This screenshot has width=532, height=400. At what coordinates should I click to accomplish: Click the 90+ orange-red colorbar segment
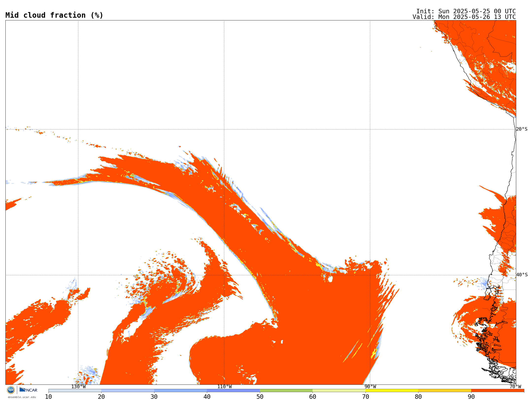498,391
